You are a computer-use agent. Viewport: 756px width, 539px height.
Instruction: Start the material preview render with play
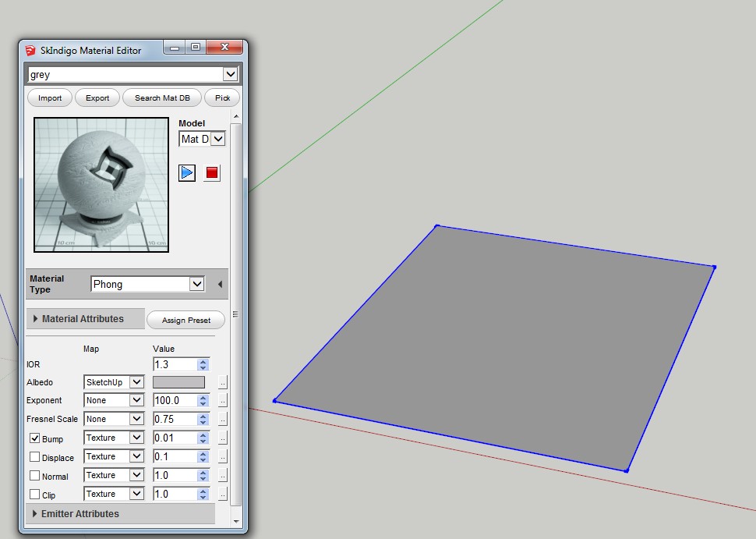tap(187, 172)
